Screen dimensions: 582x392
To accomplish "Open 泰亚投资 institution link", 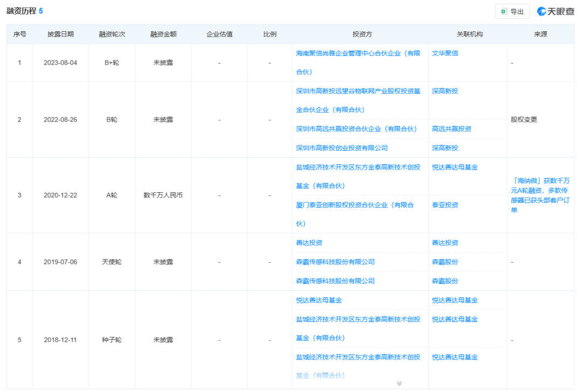I will (445, 205).
